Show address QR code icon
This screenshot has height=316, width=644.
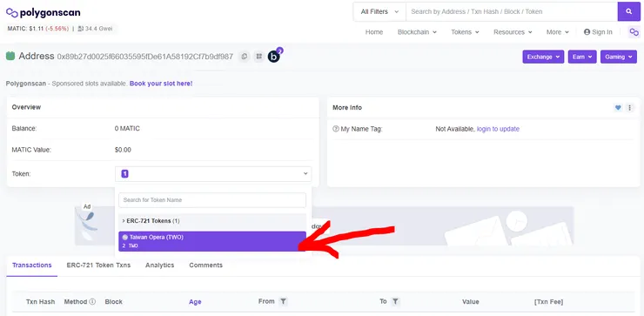[x=258, y=57]
